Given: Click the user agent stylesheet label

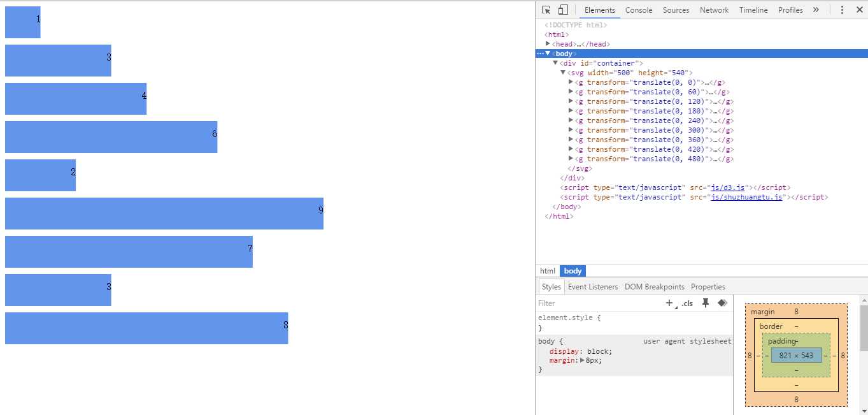Looking at the screenshot, I should tap(687, 341).
